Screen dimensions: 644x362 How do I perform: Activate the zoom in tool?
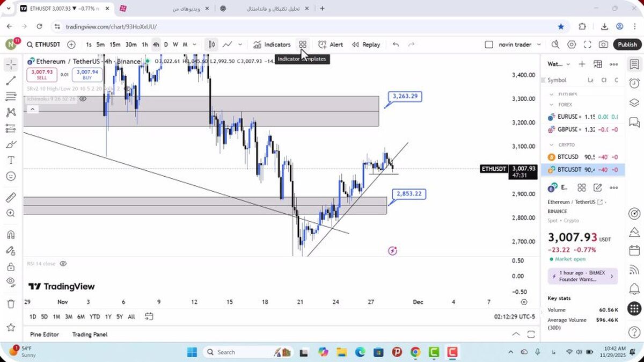coord(11,213)
